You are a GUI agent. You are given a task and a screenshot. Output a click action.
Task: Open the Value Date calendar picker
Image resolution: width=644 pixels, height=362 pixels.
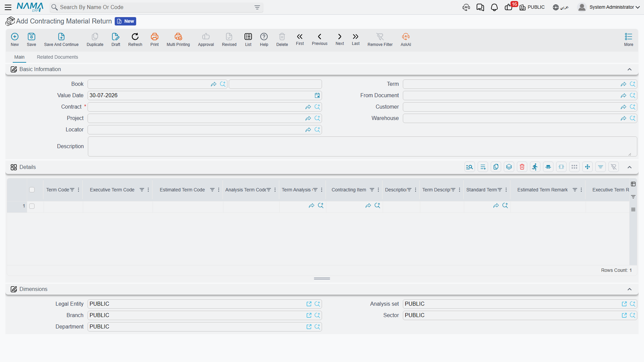(317, 96)
